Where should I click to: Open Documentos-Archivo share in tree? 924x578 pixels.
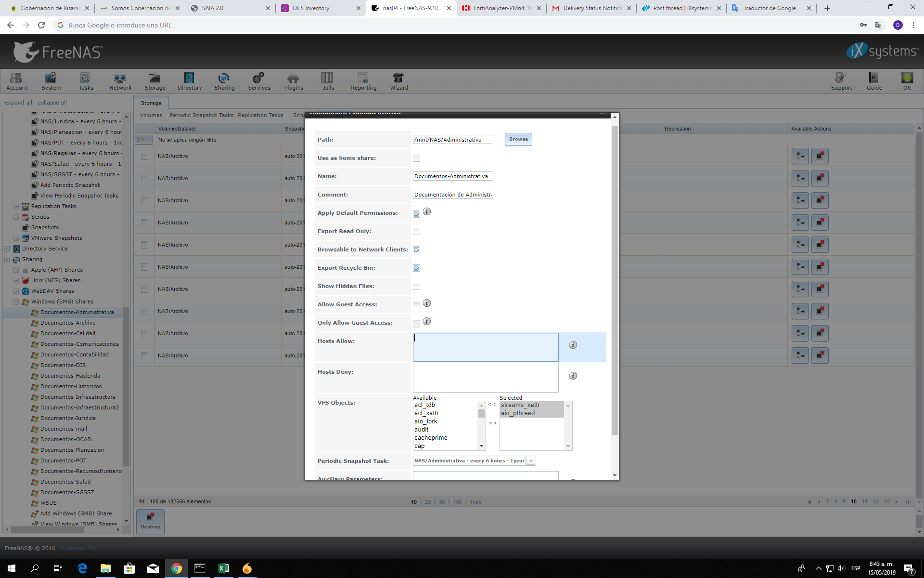(x=68, y=323)
